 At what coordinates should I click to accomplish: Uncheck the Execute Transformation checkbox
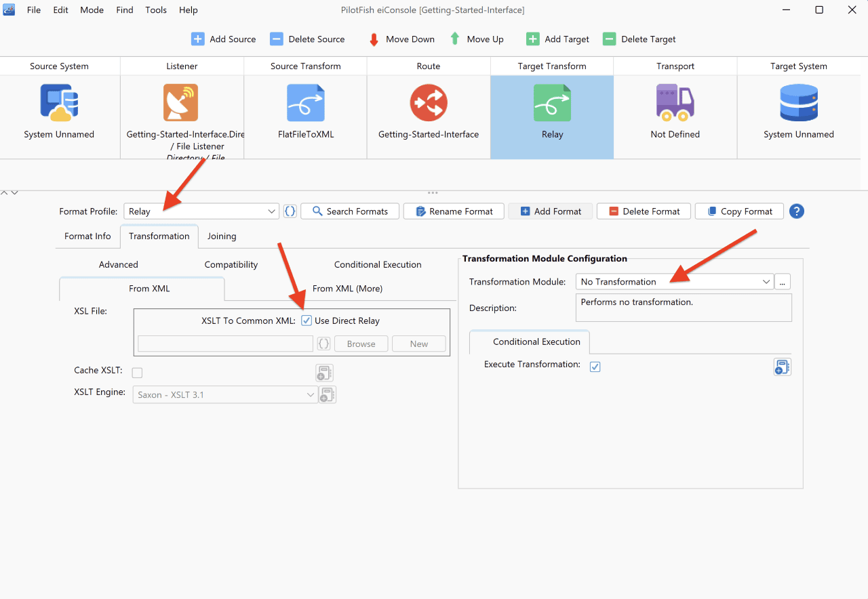coord(595,367)
